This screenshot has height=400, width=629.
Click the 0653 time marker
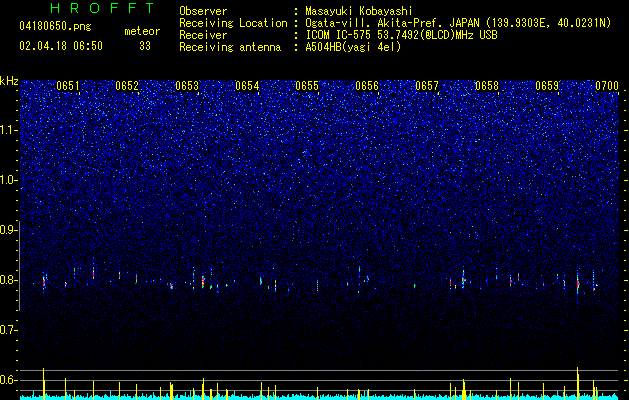click(187, 86)
